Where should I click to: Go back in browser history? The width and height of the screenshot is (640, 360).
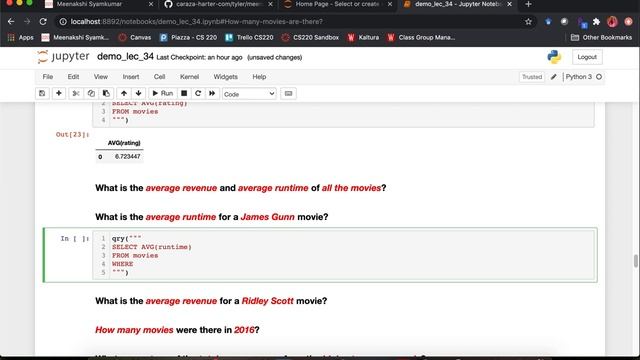click(x=11, y=22)
